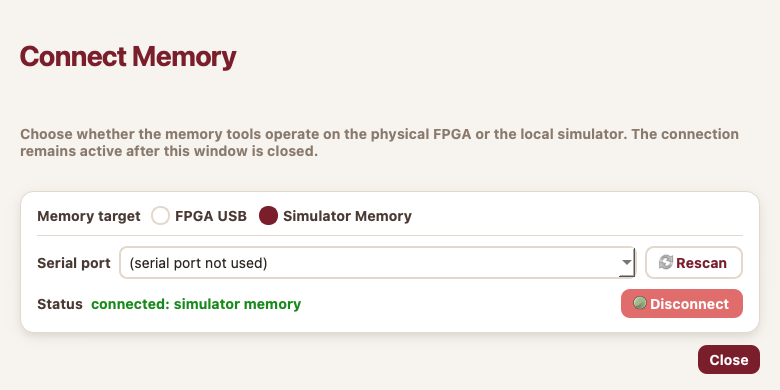Disconnect from simulator memory
This screenshot has height=390, width=780.
[x=682, y=303]
